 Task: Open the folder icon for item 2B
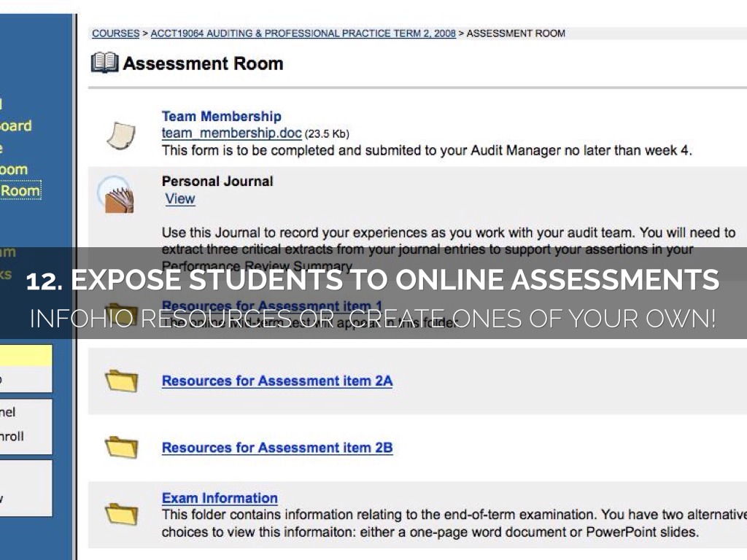click(x=121, y=447)
